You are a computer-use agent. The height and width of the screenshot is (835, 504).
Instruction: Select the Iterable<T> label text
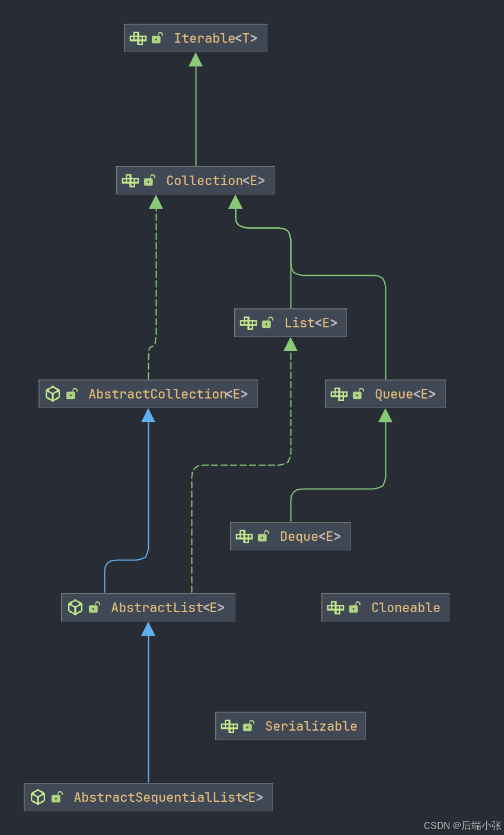pos(216,38)
